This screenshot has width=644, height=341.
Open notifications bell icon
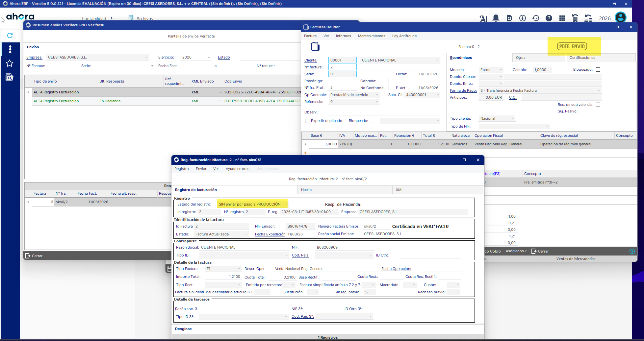[x=496, y=18]
